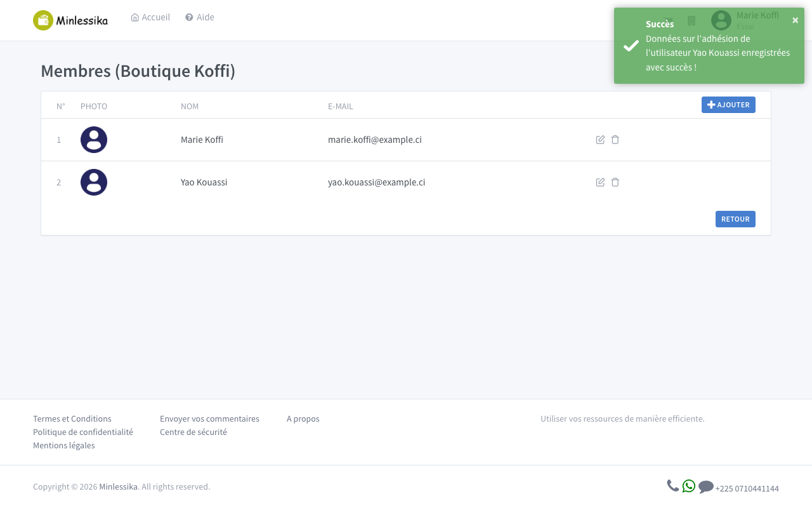Dismiss the success notification
This screenshot has width=812, height=508.
(x=796, y=20)
